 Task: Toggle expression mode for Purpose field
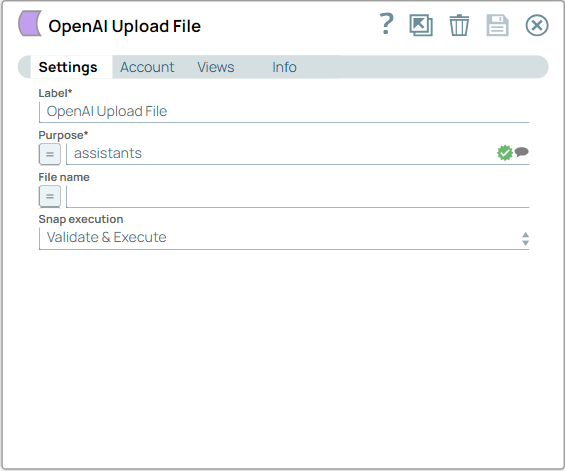(x=50, y=154)
